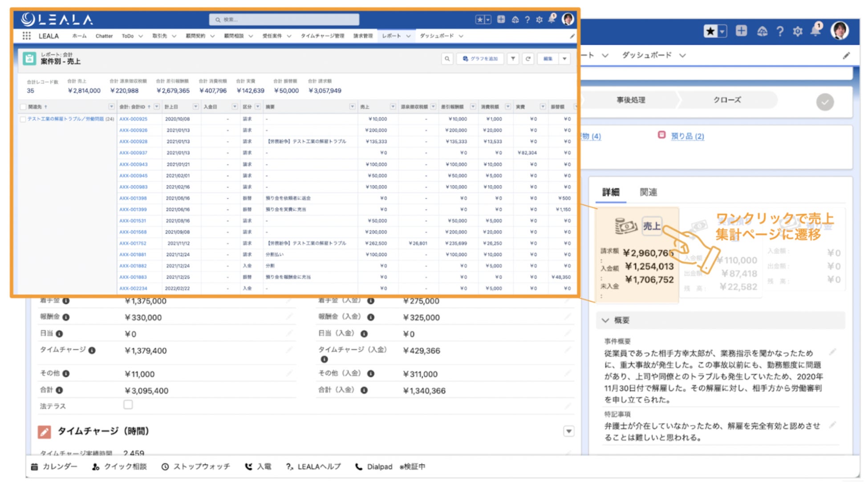This screenshot has width=868, height=484.
Task: Open dropdown arrow beside 編集 button
Action: click(564, 59)
